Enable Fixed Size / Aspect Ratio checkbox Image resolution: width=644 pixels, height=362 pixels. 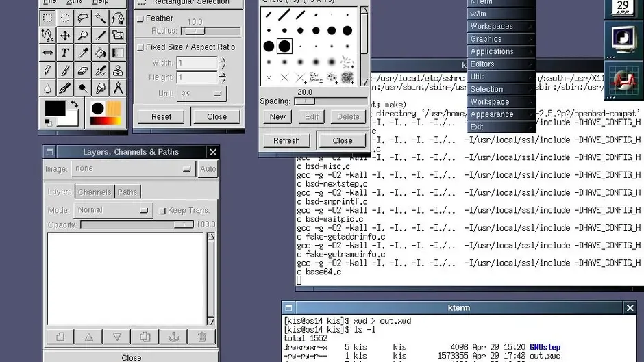pyautogui.click(x=140, y=48)
